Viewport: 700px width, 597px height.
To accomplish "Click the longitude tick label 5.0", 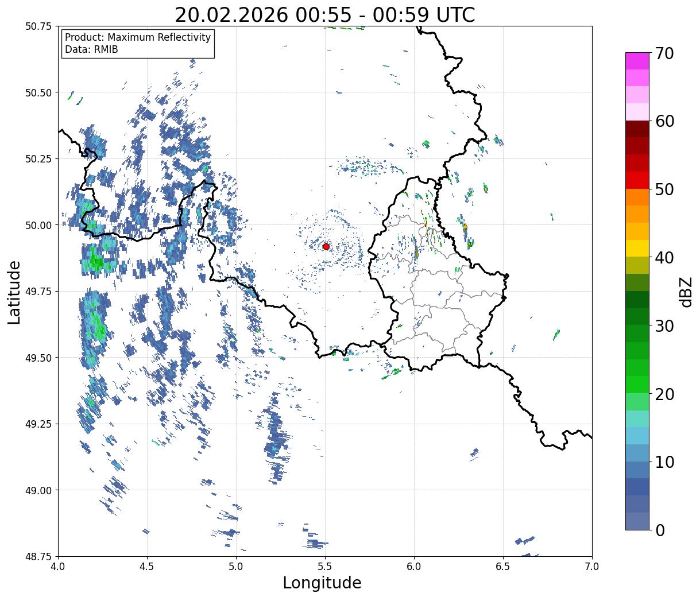I will [236, 566].
